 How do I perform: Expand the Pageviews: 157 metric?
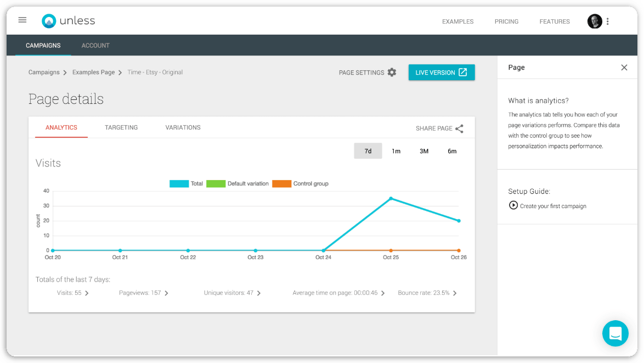144,293
